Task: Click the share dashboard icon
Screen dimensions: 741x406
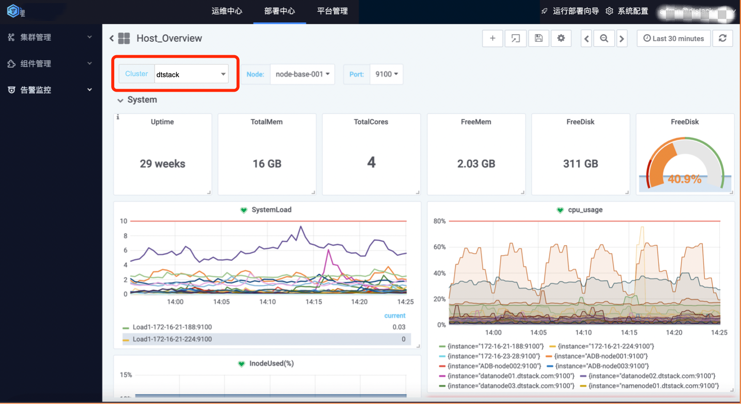Action: pos(515,39)
